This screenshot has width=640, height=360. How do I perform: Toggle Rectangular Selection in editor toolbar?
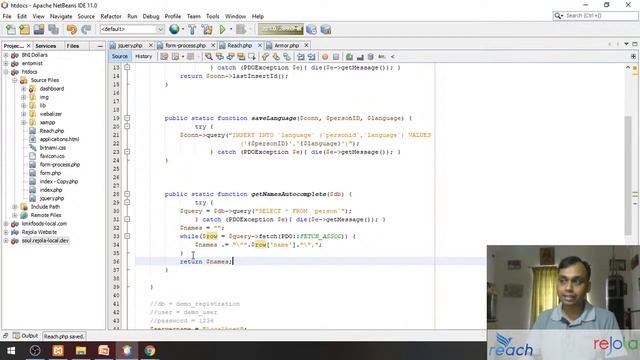(x=252, y=57)
